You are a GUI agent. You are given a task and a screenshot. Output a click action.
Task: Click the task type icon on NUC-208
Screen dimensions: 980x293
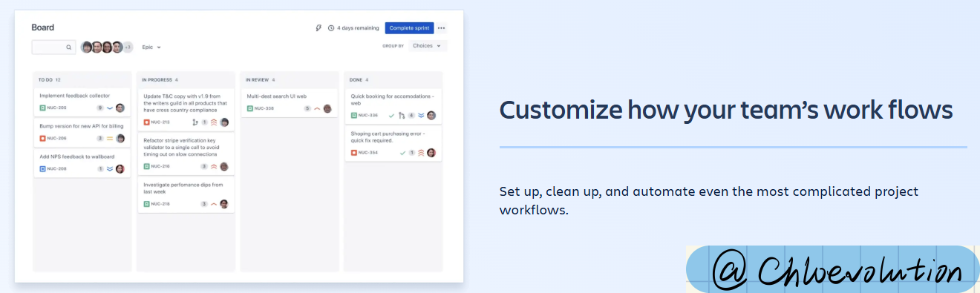[x=42, y=168]
